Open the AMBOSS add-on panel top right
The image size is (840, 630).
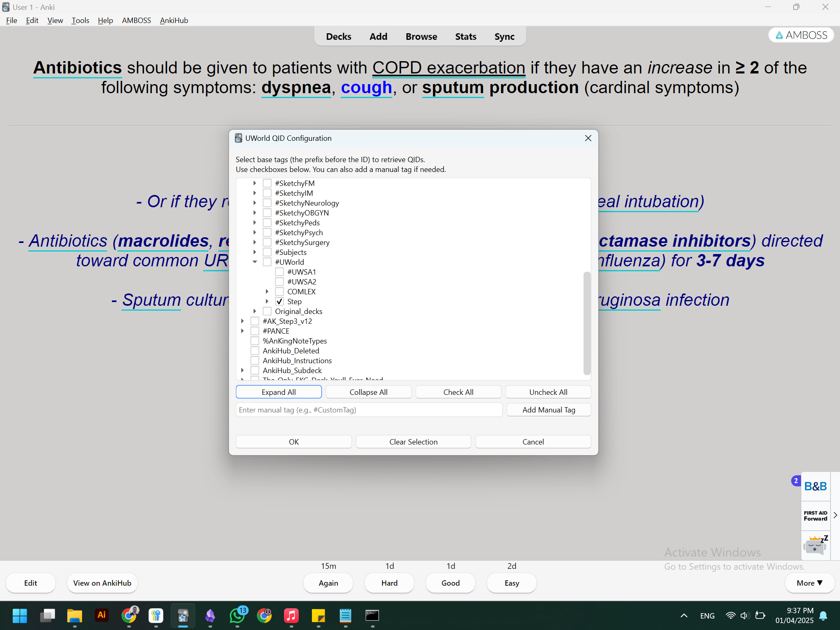tap(800, 35)
